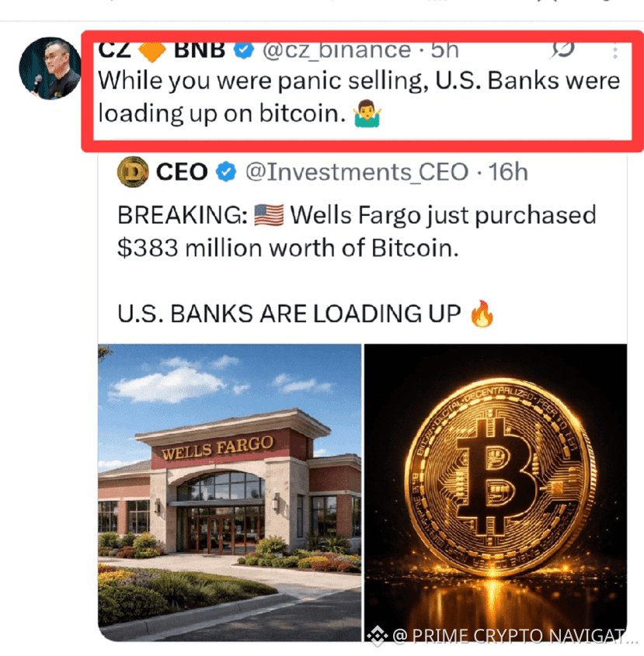The height and width of the screenshot is (656, 644).
Task: Click the US flag emoji in quoted tweet
Action: [269, 215]
